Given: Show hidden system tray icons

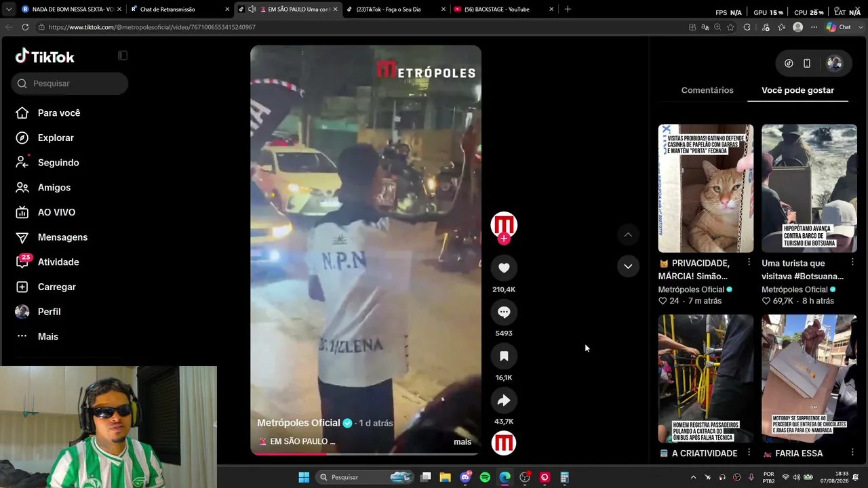Looking at the screenshot, I should [693, 477].
